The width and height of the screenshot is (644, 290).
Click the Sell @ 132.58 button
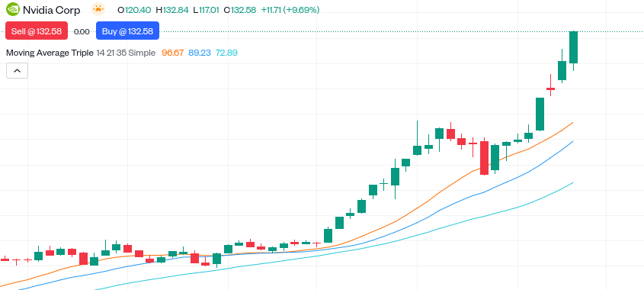tap(36, 31)
